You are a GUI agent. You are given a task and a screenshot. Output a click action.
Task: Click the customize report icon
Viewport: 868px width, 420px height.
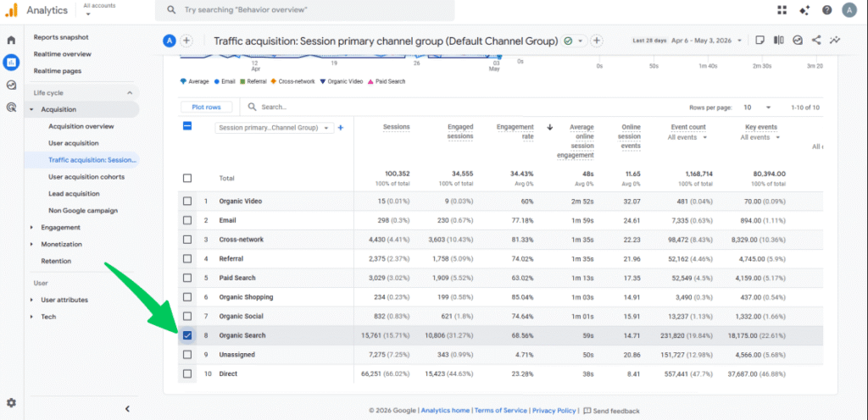pos(797,40)
